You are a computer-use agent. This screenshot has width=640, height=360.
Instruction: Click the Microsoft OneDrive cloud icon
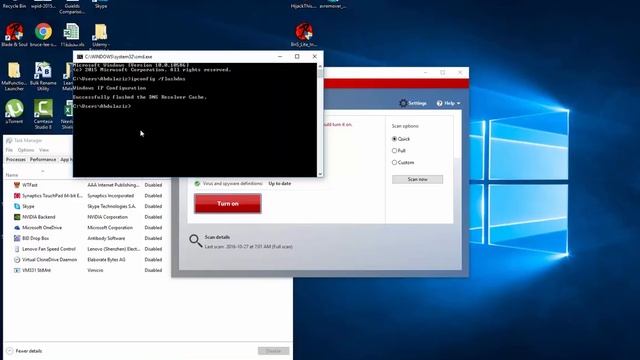[17, 227]
